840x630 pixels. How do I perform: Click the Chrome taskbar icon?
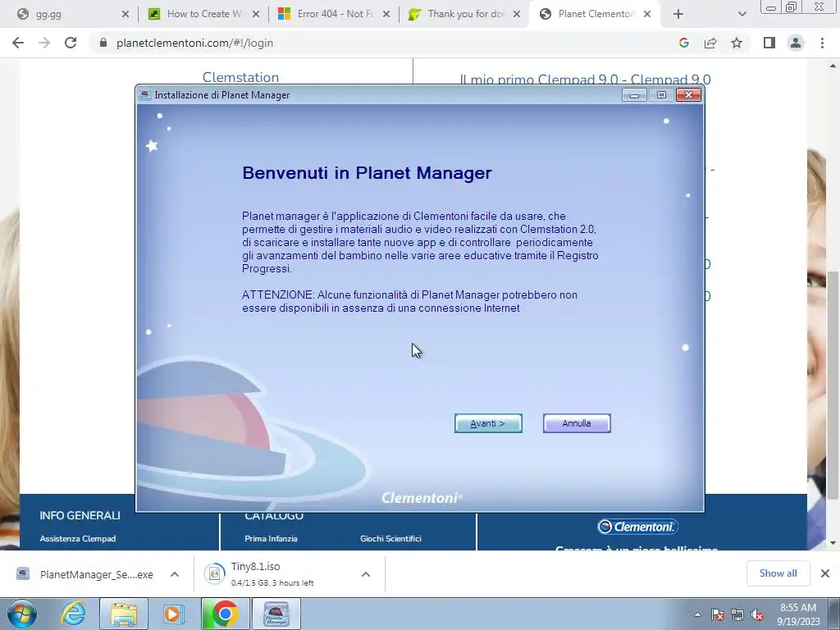click(x=225, y=614)
